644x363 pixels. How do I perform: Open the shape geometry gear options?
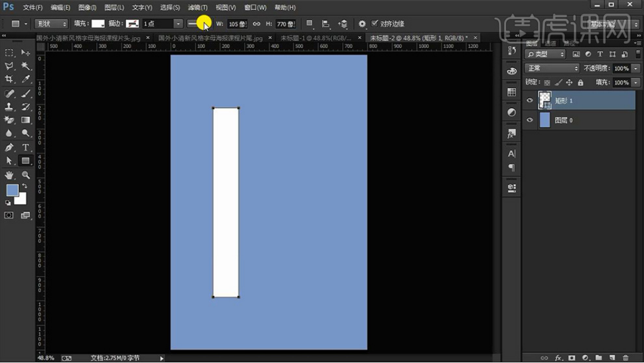coord(362,24)
